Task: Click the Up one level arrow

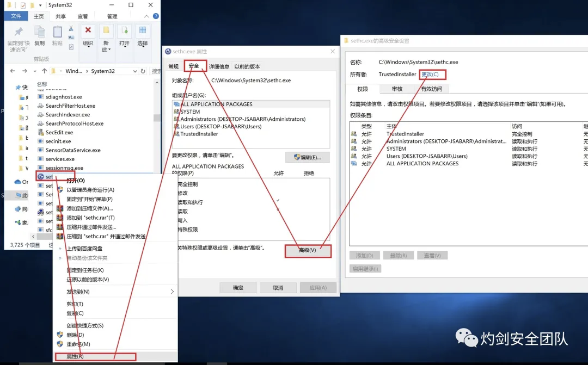Action: pyautogui.click(x=45, y=71)
